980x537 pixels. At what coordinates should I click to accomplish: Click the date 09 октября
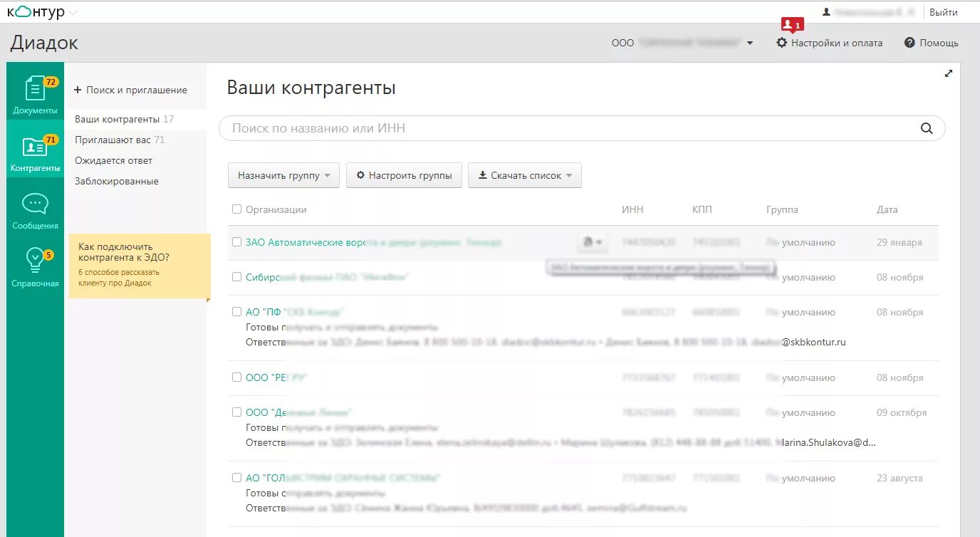(902, 412)
